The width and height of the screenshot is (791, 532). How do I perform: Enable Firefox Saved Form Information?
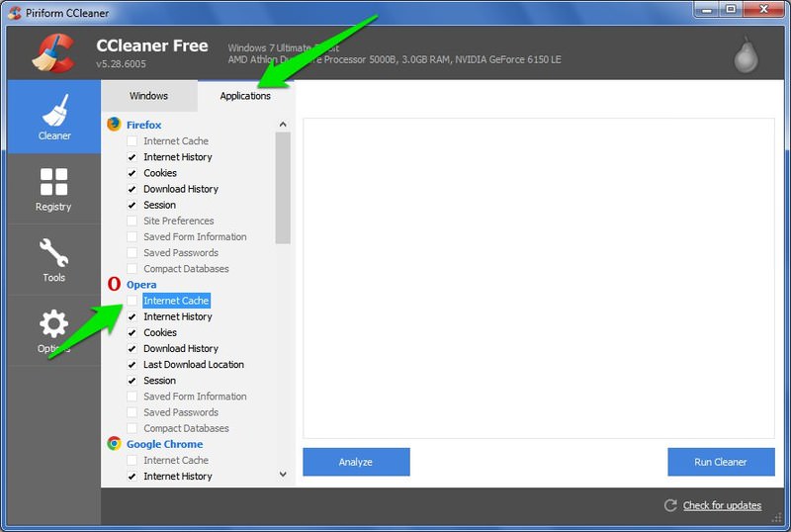click(x=132, y=236)
